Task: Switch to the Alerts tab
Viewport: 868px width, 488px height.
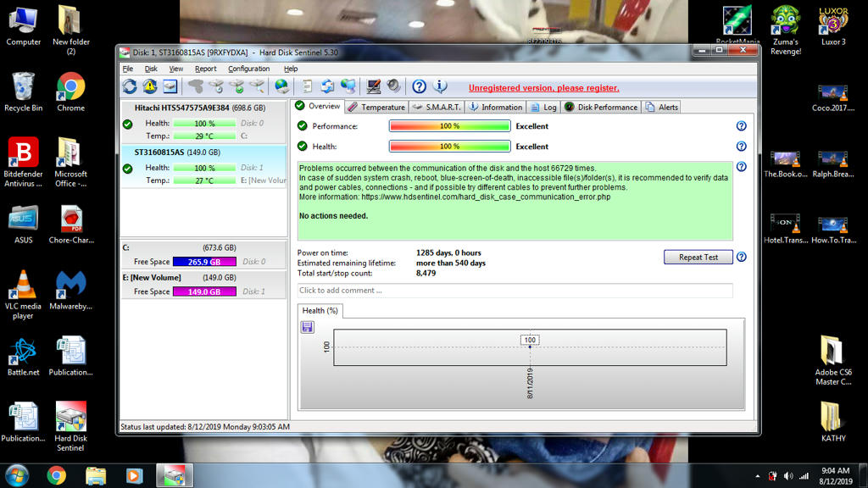Action: 661,108
